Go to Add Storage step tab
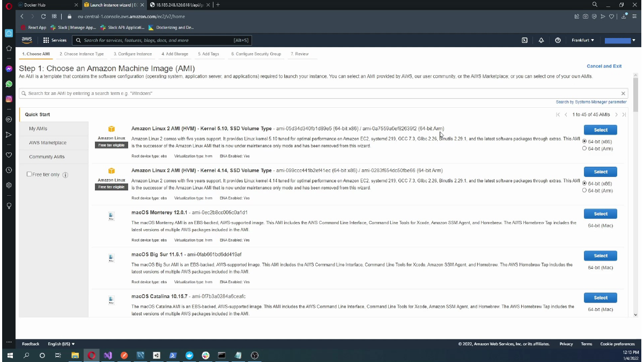 (175, 54)
